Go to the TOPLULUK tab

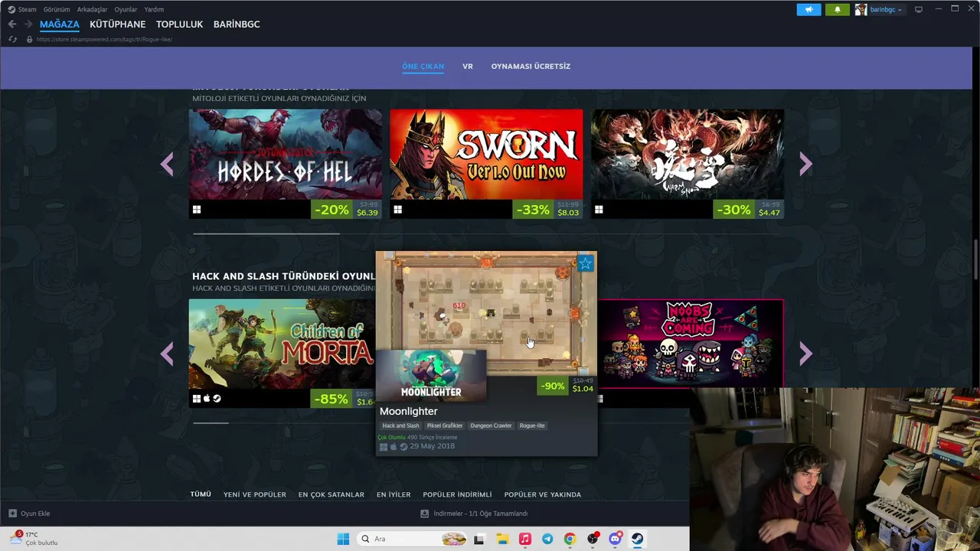click(x=179, y=24)
